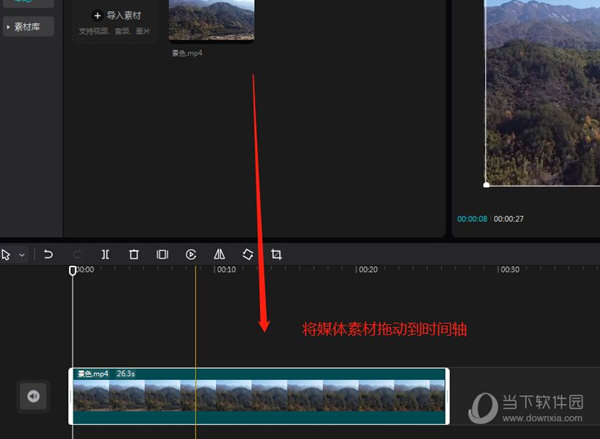Click the 导入素材 import button

pos(117,16)
